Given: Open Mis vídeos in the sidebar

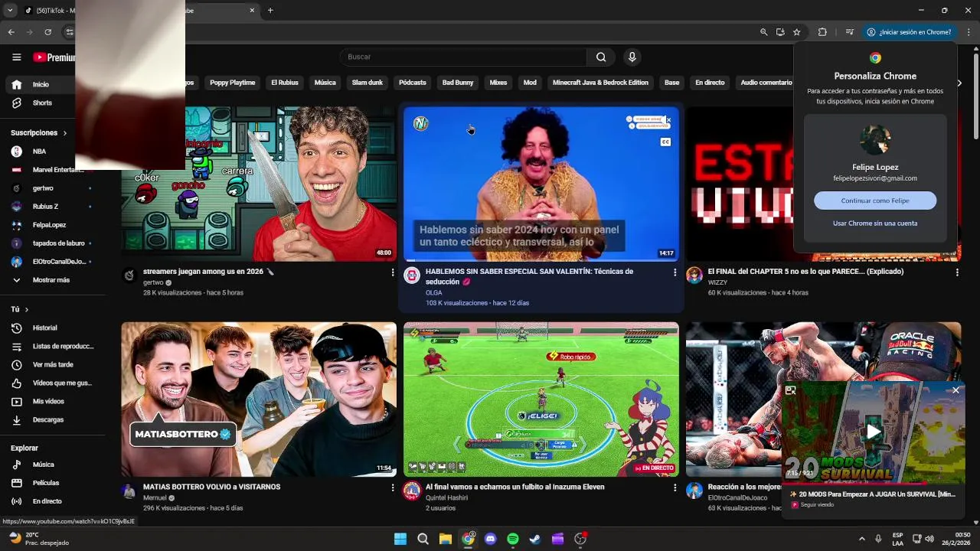Looking at the screenshot, I should coord(52,401).
